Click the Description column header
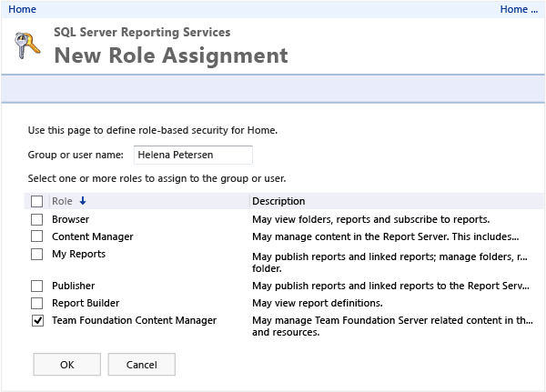546x392 pixels. 278,201
